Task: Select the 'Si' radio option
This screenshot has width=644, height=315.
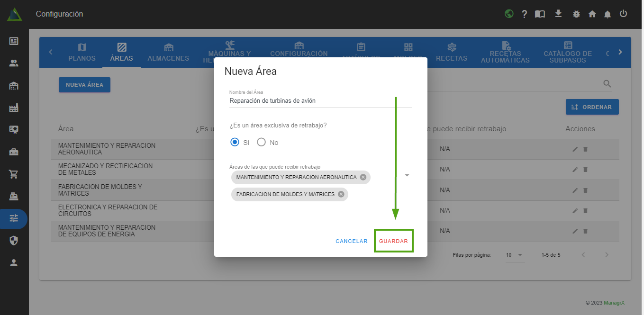Action: pos(235,142)
